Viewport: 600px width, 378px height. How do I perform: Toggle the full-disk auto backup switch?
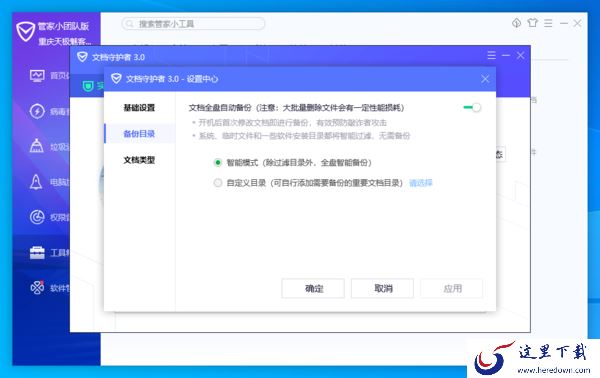472,108
